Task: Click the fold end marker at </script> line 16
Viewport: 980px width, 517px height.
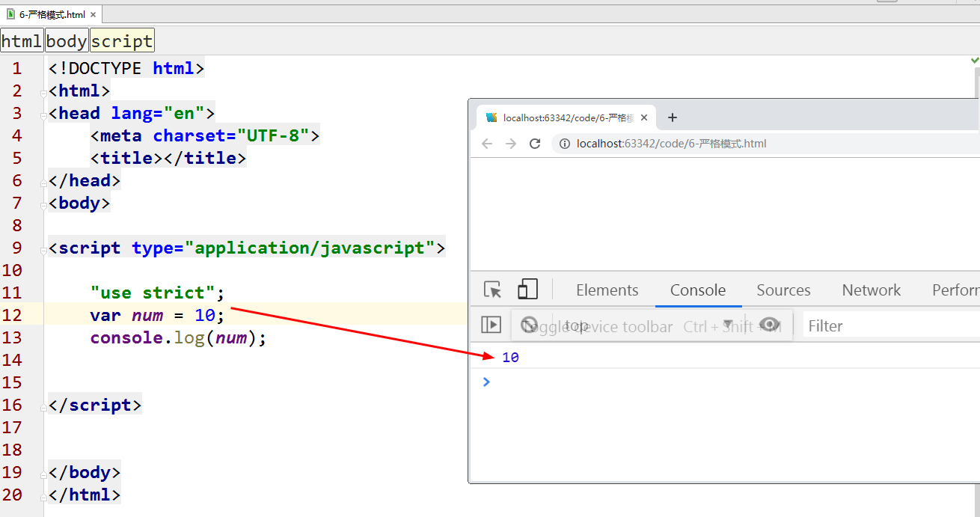Action: (x=43, y=406)
